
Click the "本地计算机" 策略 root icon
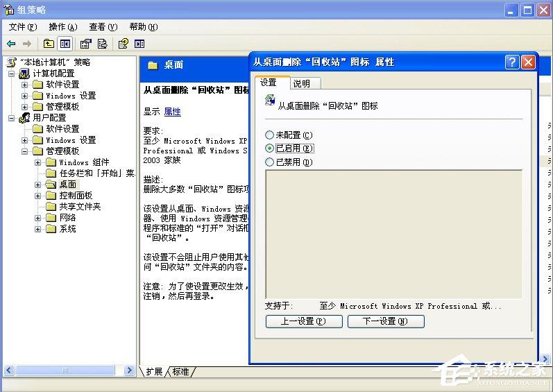(x=12, y=62)
